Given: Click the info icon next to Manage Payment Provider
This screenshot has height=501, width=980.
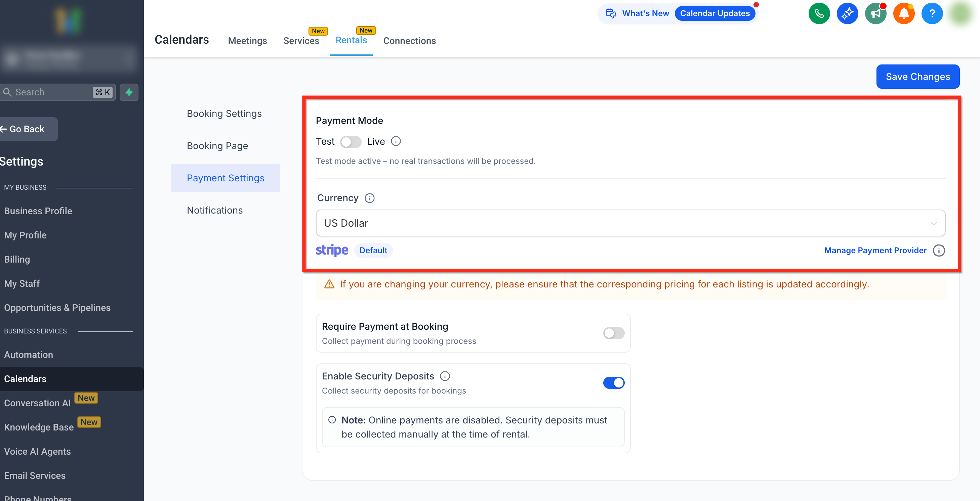Looking at the screenshot, I should click(939, 250).
